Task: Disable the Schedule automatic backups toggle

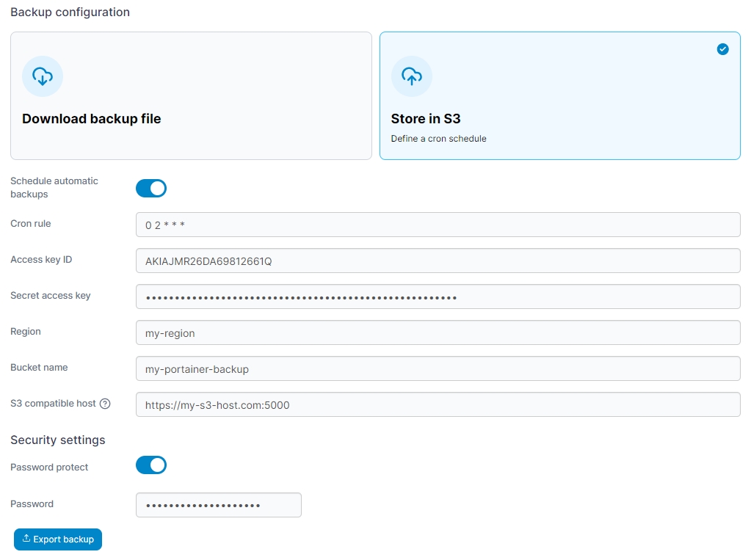Action: [151, 189]
